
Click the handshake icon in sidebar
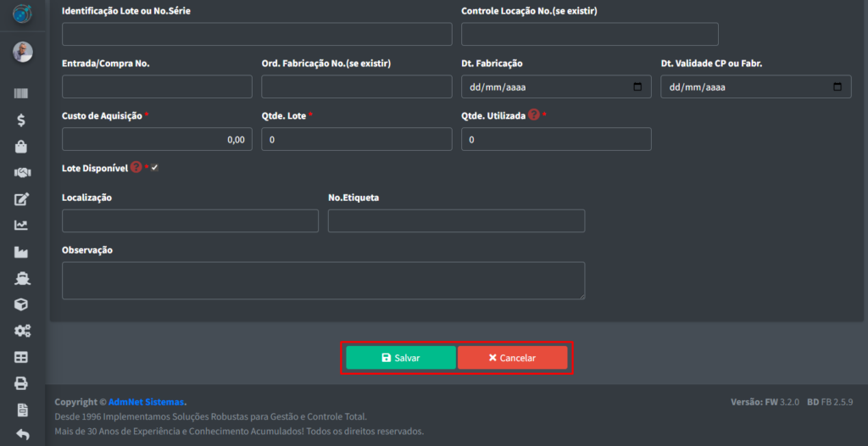click(x=22, y=173)
